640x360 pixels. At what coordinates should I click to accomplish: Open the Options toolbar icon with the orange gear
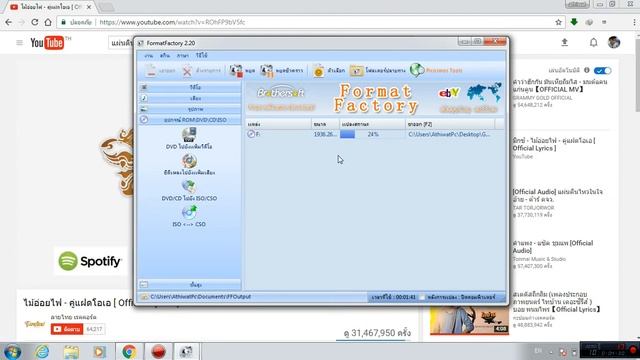pyautogui.click(x=318, y=71)
